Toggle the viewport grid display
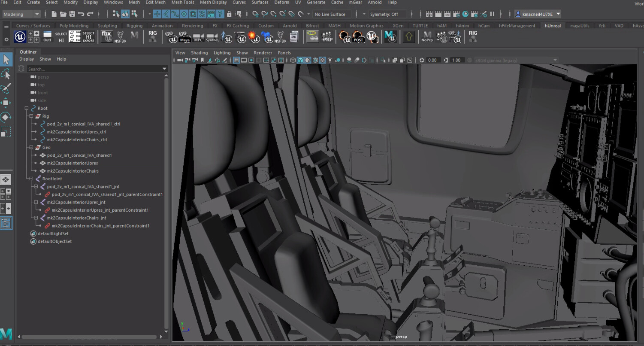Viewport: 644px width, 346px height. (x=236, y=60)
